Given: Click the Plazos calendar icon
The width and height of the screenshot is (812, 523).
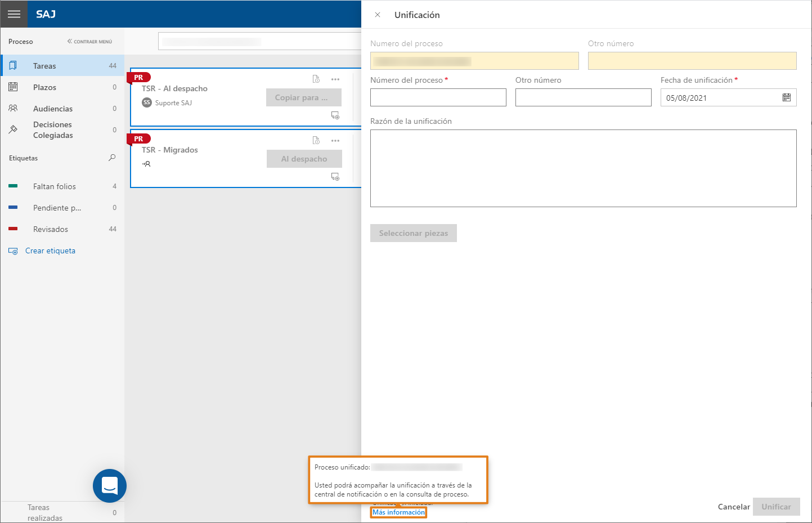Looking at the screenshot, I should [13, 87].
